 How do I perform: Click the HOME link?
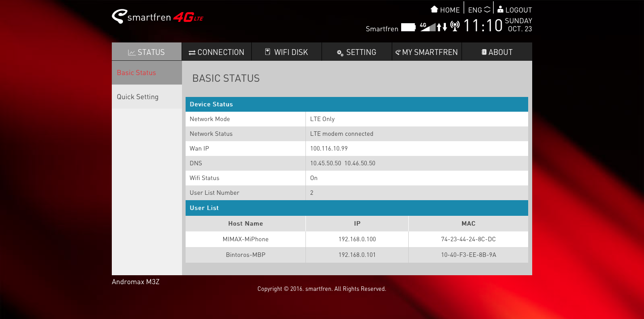[450, 10]
